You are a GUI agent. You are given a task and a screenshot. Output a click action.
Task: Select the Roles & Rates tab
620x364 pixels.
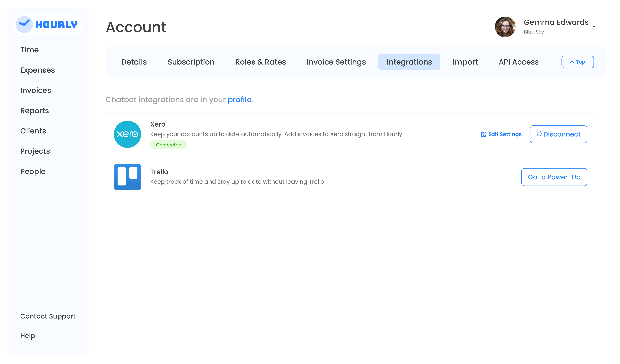coord(260,62)
